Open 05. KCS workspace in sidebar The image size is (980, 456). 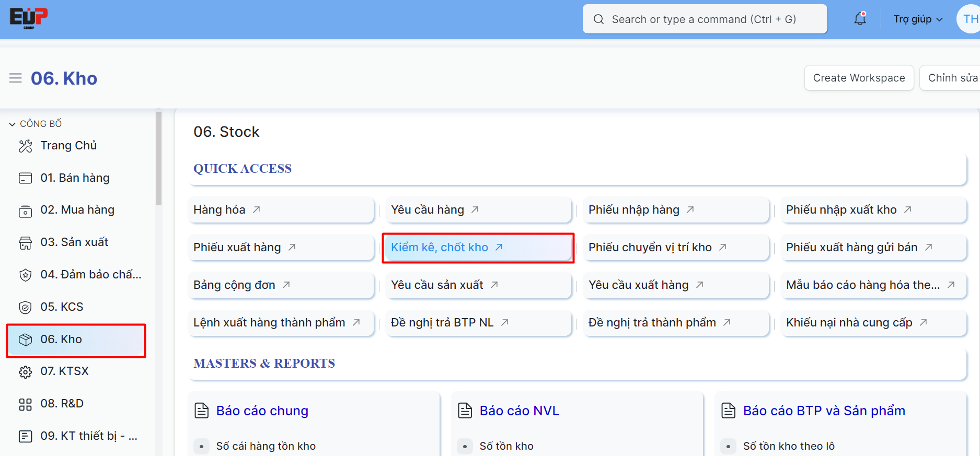pos(62,307)
